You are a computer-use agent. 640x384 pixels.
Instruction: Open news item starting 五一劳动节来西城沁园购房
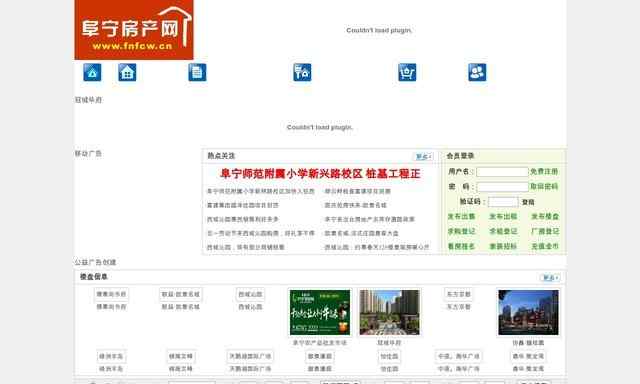(x=261, y=233)
